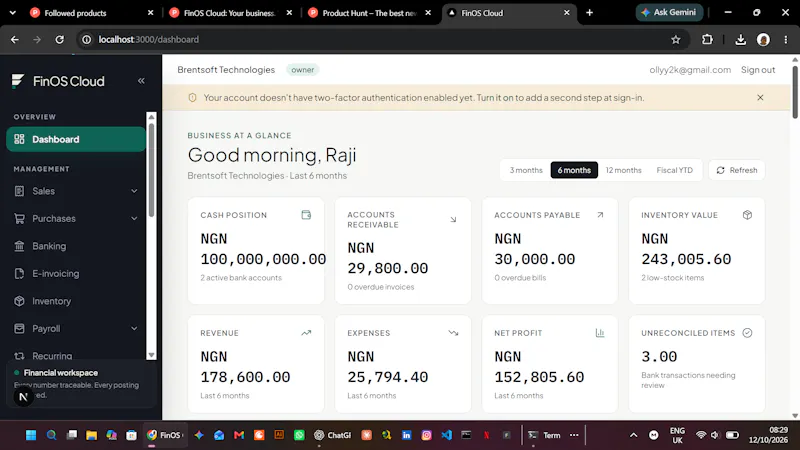Click the Accounts Payable arrow icon

pos(600,215)
